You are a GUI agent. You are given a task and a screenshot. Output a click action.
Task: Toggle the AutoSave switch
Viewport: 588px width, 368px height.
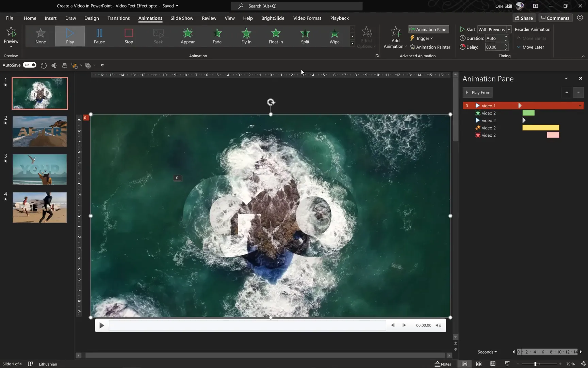pos(30,65)
